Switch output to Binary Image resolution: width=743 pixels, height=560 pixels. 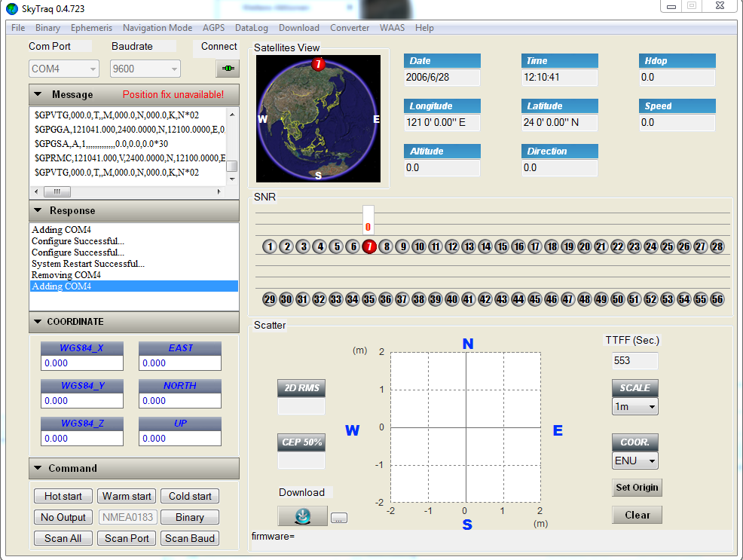tap(190, 517)
